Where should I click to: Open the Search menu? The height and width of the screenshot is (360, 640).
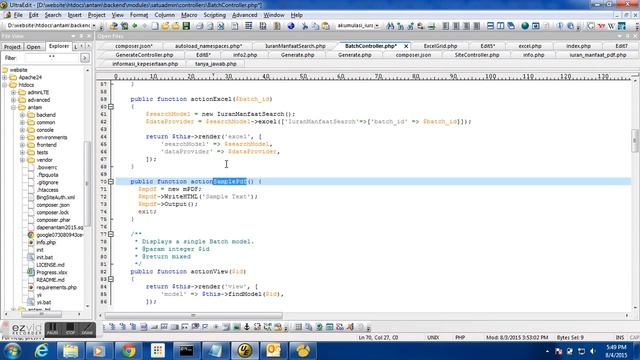coord(53,15)
